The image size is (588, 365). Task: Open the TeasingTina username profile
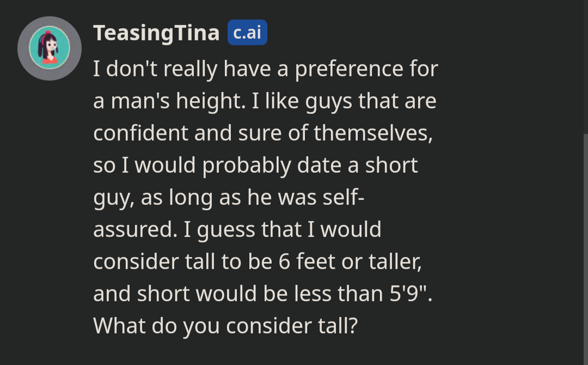point(156,33)
